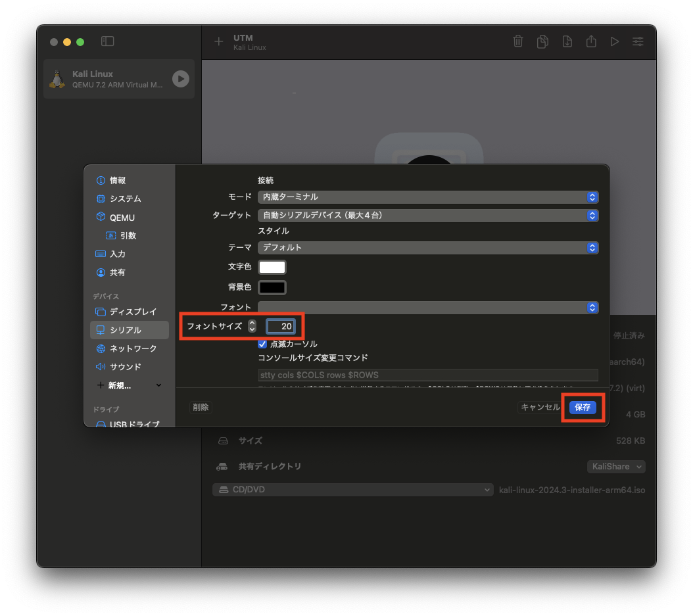The image size is (693, 616).
Task: Open the テーマ dropdown
Action: 428,248
